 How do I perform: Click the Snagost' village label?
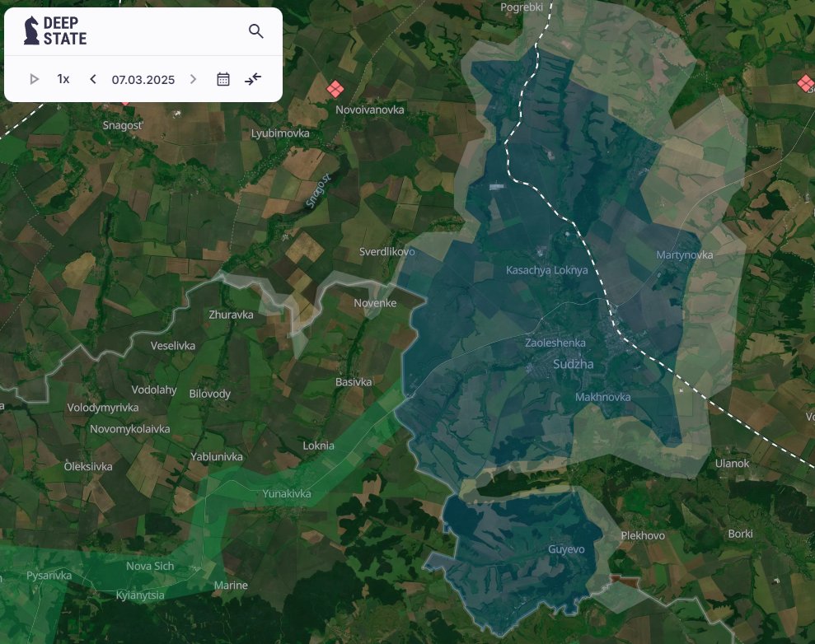[x=123, y=125]
